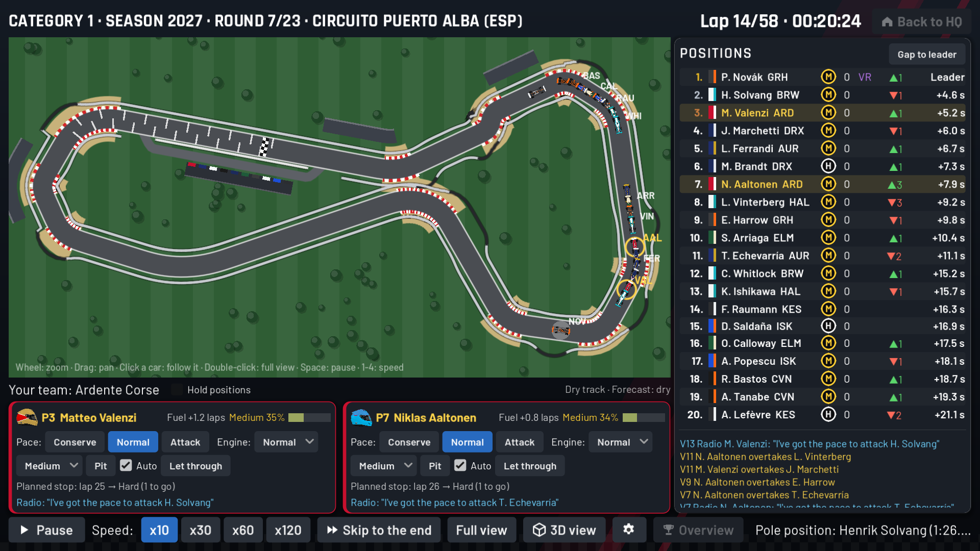
Task: Click D. Saldaña's hard tyre icon
Action: tap(828, 326)
